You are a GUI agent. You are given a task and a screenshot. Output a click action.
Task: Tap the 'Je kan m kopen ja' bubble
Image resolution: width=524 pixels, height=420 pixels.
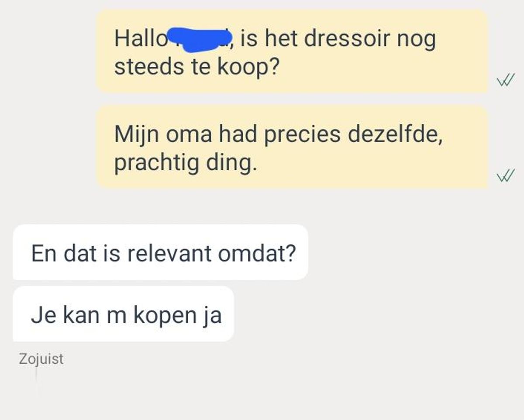click(x=124, y=314)
